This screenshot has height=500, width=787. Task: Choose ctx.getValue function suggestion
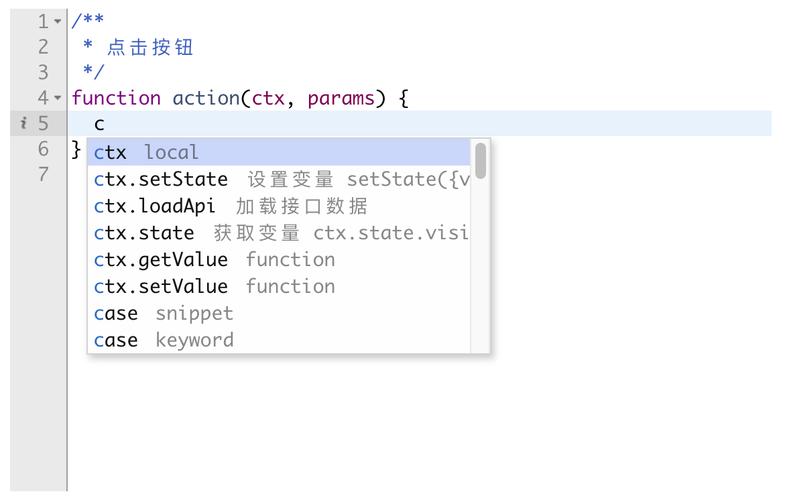(x=279, y=260)
